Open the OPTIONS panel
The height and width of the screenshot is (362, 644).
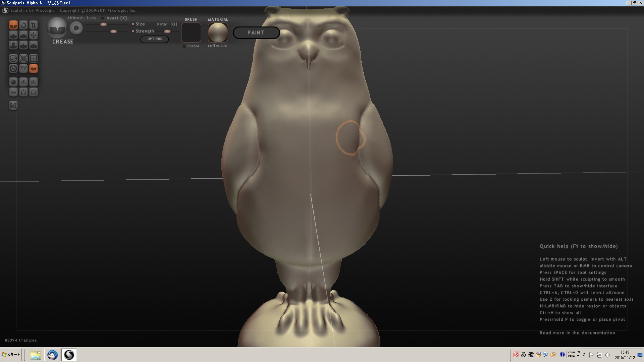coord(154,39)
